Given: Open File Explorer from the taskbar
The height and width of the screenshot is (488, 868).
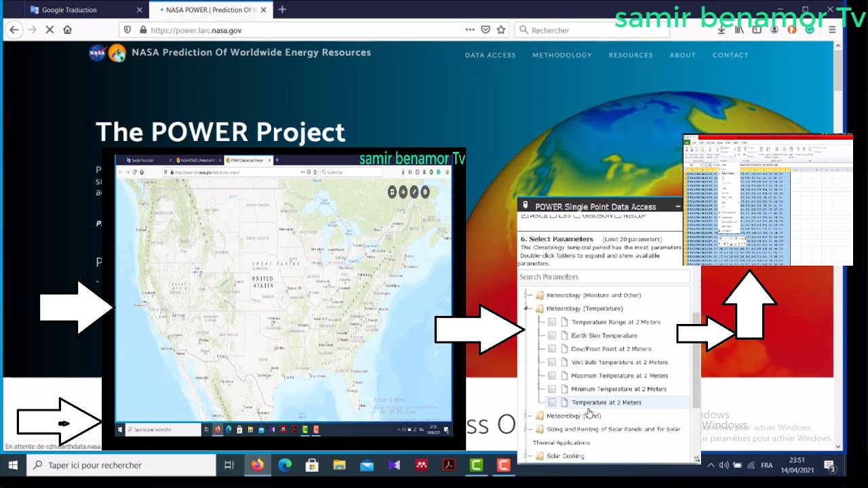Looking at the screenshot, I should click(339, 465).
